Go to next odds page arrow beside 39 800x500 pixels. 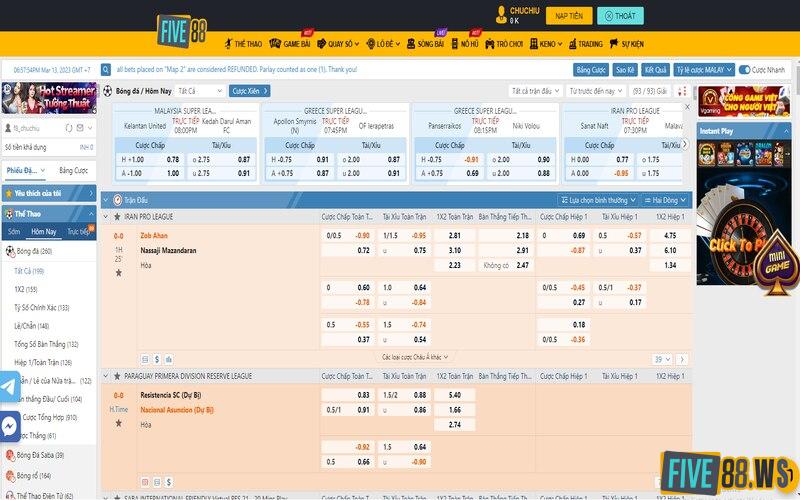[682, 360]
